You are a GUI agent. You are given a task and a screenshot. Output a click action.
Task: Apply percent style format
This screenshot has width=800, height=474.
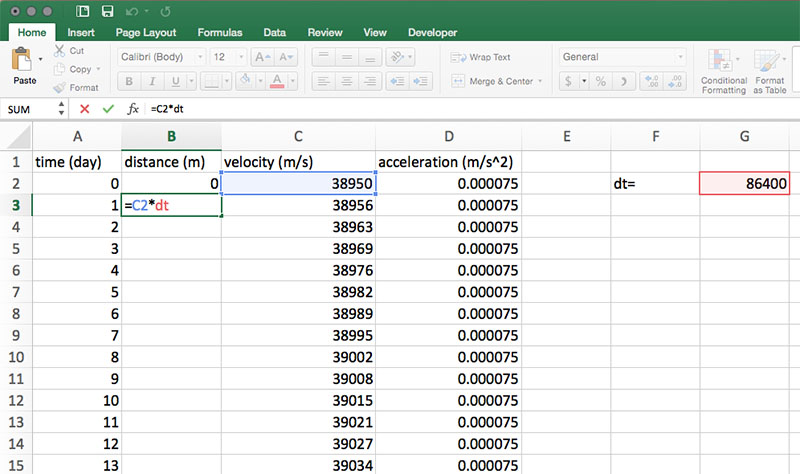pos(600,82)
